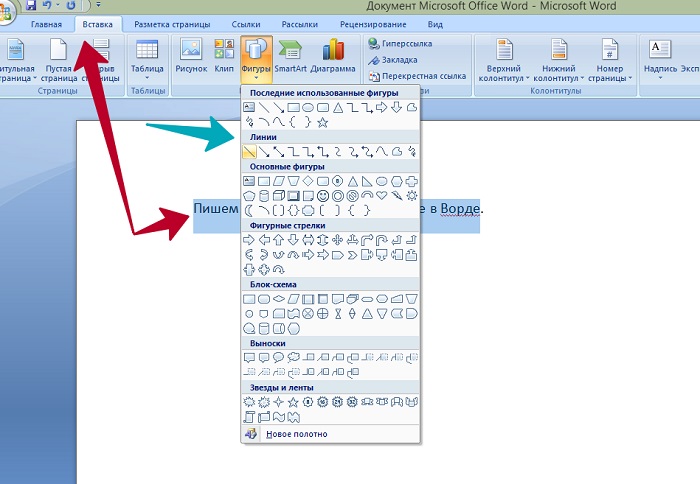Viewport: 700px width, 484px height.
Task: Choose the Freeform shape in the Линии section
Action: 397,152
